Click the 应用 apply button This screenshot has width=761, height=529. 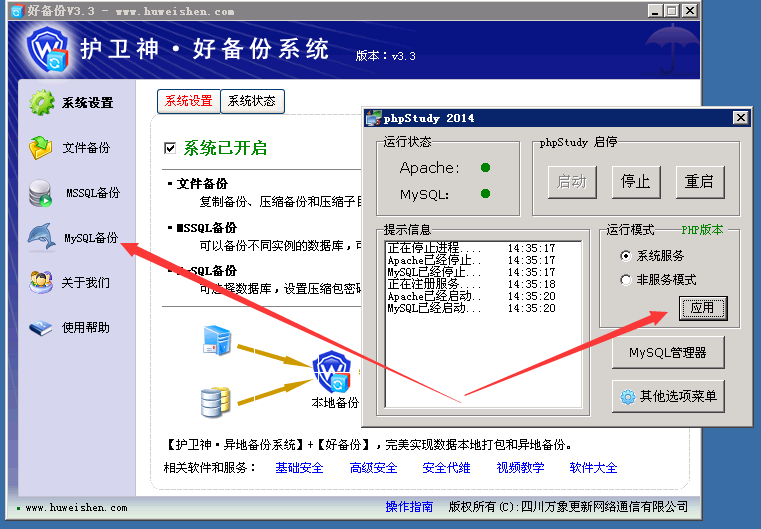[703, 308]
